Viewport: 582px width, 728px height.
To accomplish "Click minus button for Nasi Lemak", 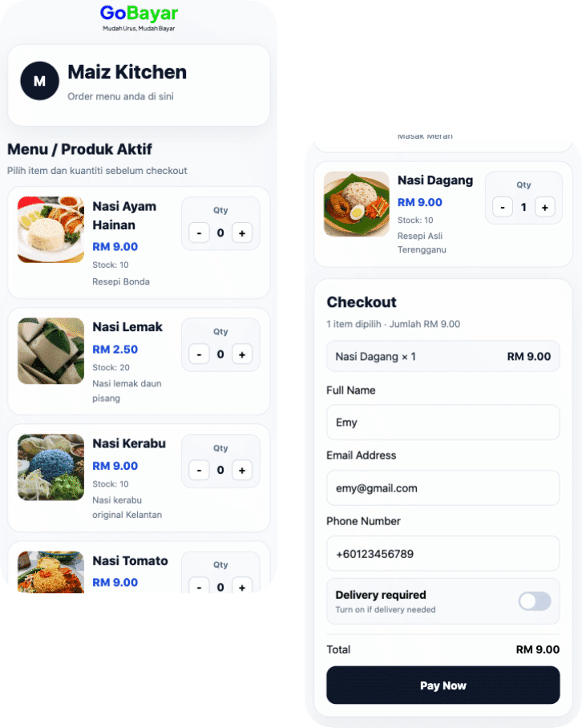I will click(x=199, y=354).
